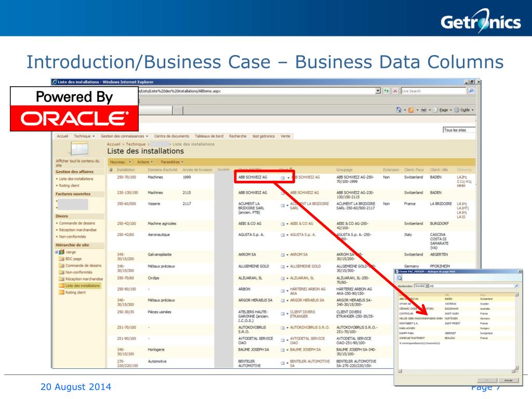532x399 pixels.
Task: Open the Gestion des connaissances tab
Action: click(124, 136)
